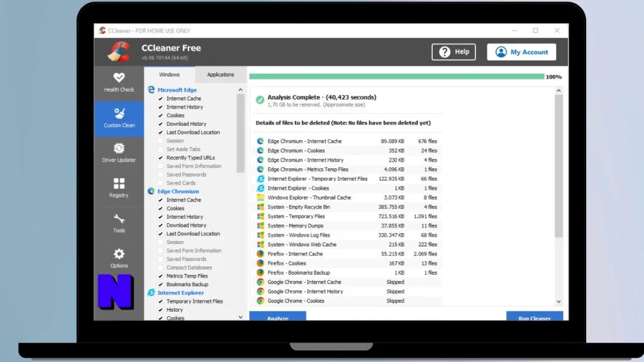Select the System - Windows Web Cache row
Screen dimensions: 644x362
[x=348, y=244]
